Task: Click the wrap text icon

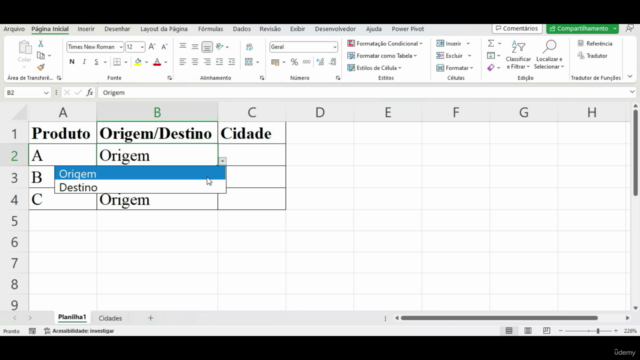Action: (249, 47)
